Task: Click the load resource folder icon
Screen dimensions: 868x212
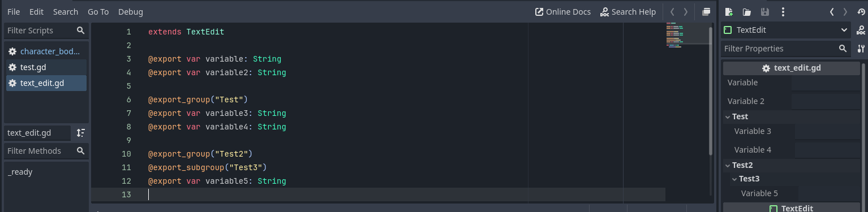Action: pyautogui.click(x=747, y=12)
